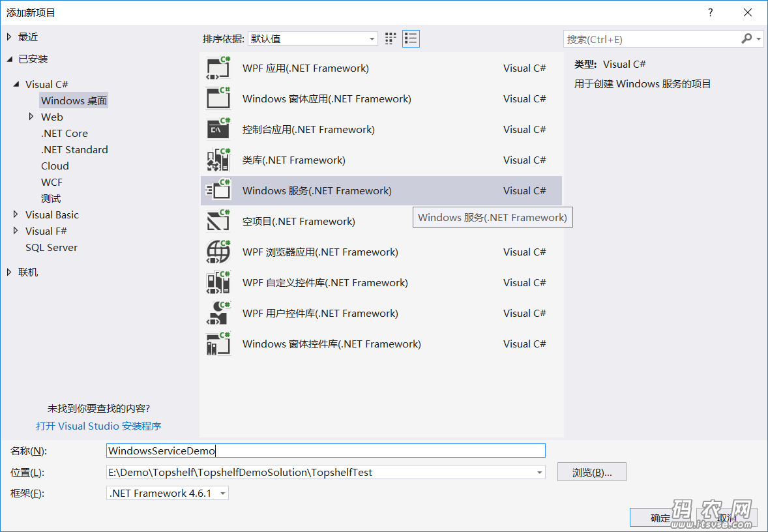
Task: Collapse the 已安装 node
Action: [x=10, y=59]
